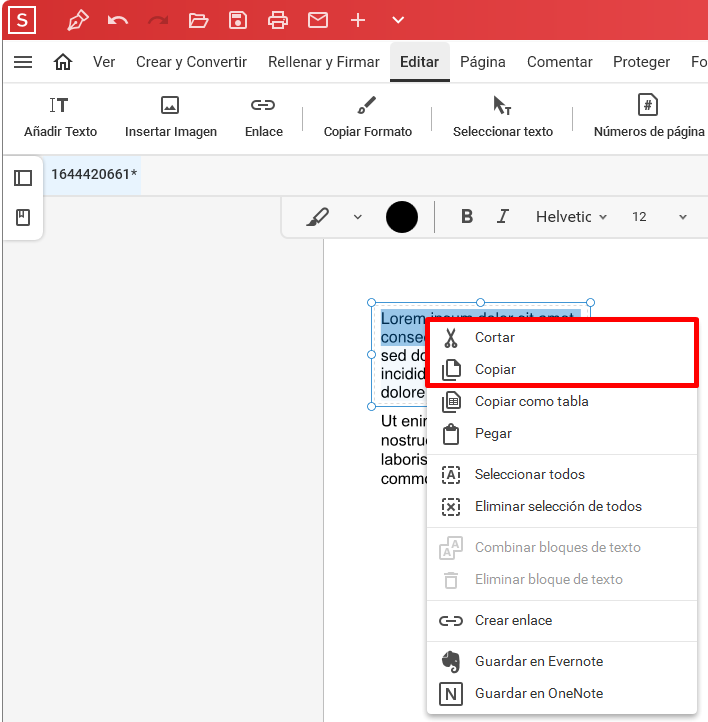Redo the last action

pos(157,20)
